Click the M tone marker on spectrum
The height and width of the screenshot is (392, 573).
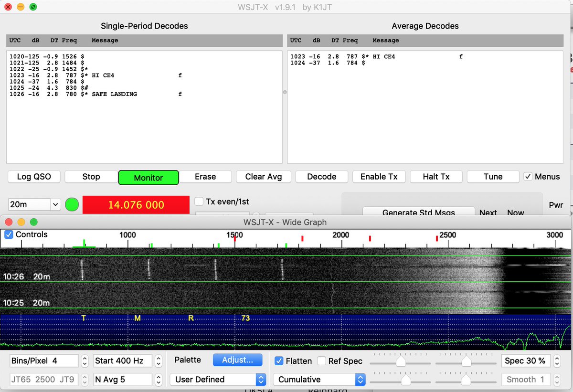click(138, 318)
